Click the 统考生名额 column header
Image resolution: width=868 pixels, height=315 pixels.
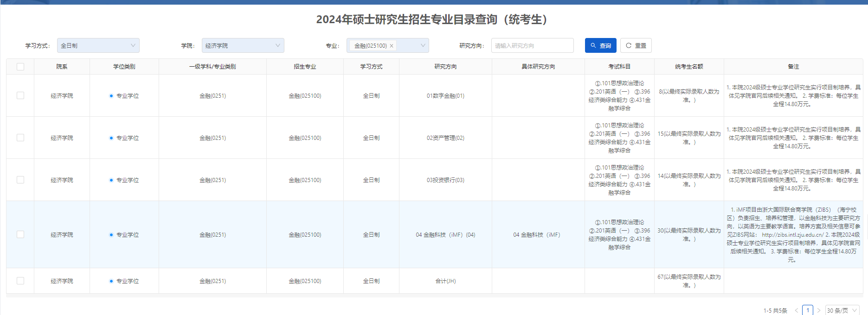(689, 67)
